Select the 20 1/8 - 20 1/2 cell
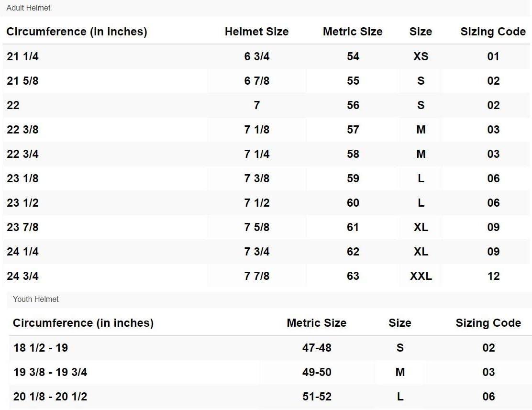 [50, 397]
